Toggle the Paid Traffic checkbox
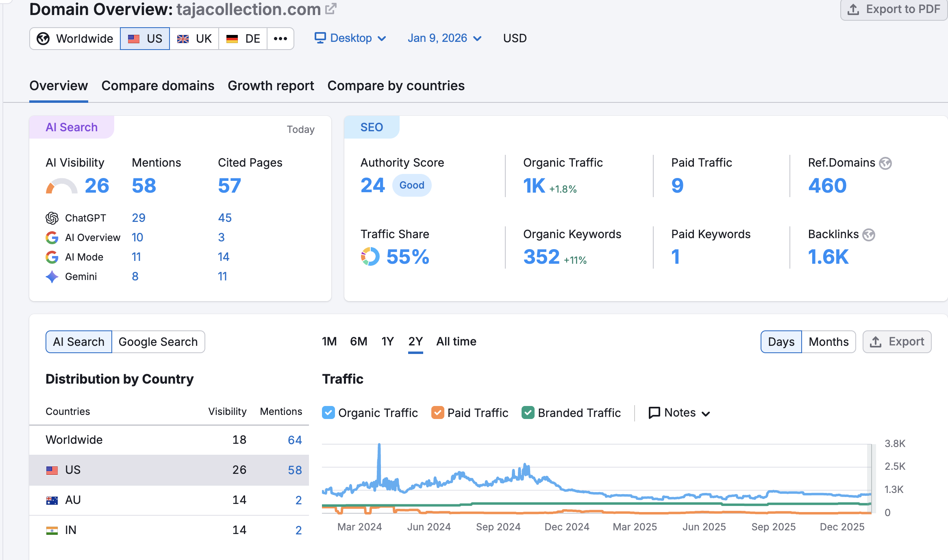The height and width of the screenshot is (560, 948). (x=437, y=413)
